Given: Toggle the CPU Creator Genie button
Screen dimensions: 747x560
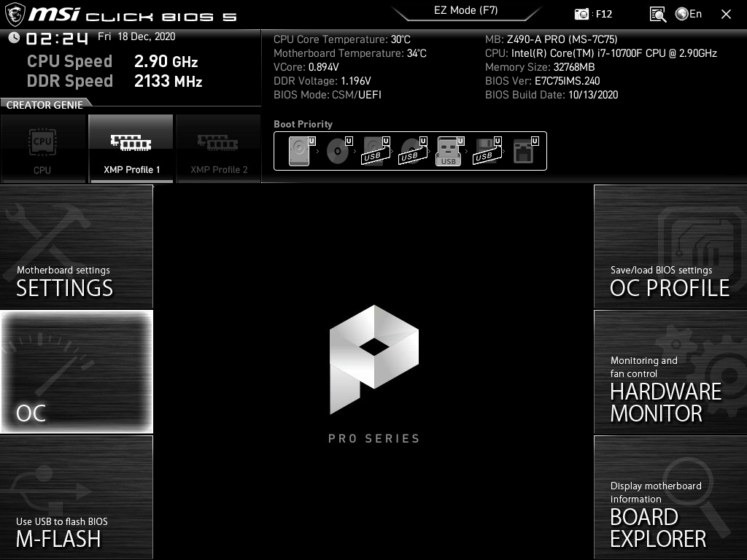Looking at the screenshot, I should [43, 149].
